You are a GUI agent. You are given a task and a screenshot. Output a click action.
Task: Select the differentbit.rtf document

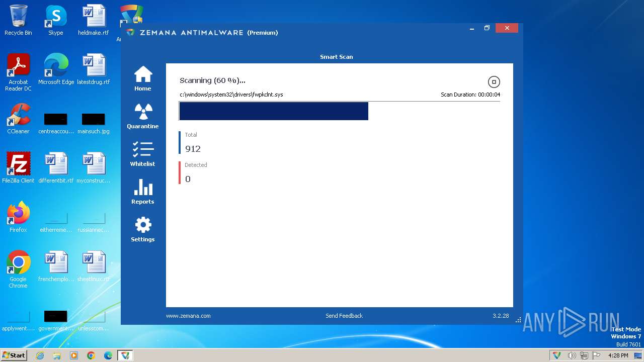[x=56, y=167]
